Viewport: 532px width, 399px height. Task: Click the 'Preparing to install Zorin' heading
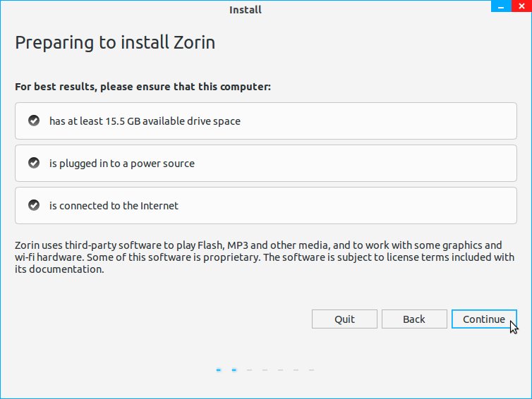click(115, 43)
